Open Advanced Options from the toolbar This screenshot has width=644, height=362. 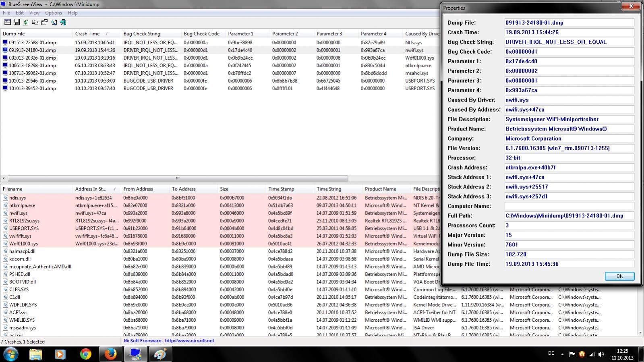tap(7, 22)
